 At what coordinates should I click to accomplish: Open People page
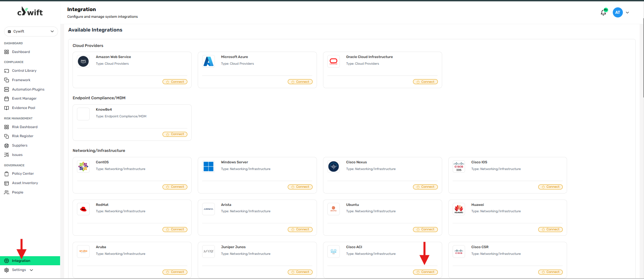point(17,192)
